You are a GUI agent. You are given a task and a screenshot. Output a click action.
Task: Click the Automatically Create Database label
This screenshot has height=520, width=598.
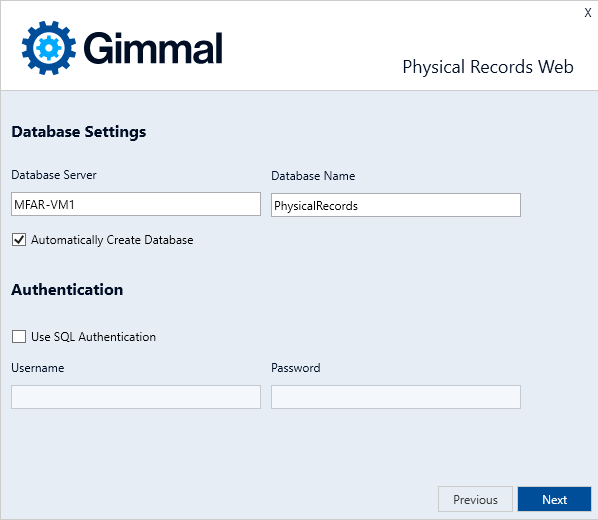(x=112, y=240)
